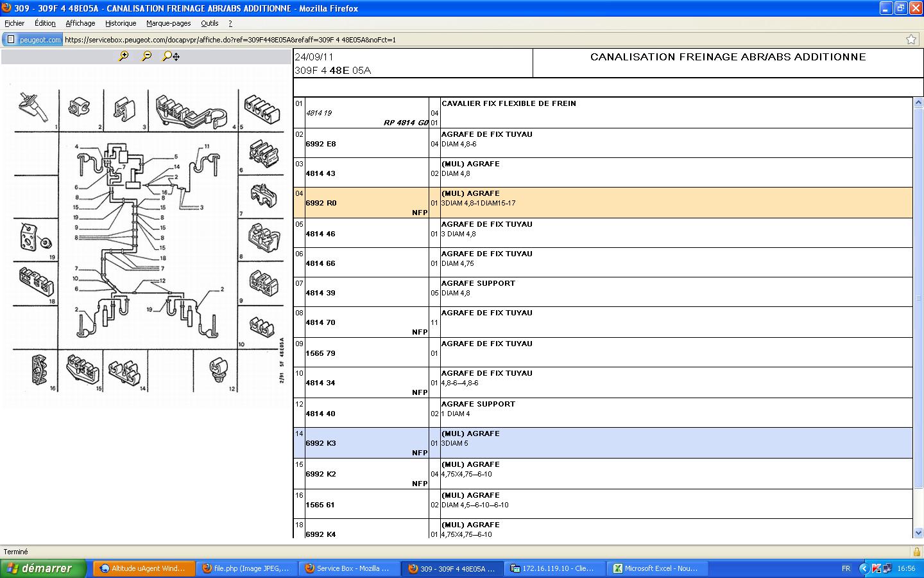Click the zoom in magnifier icon
This screenshot has height=578, width=924.
(x=124, y=57)
